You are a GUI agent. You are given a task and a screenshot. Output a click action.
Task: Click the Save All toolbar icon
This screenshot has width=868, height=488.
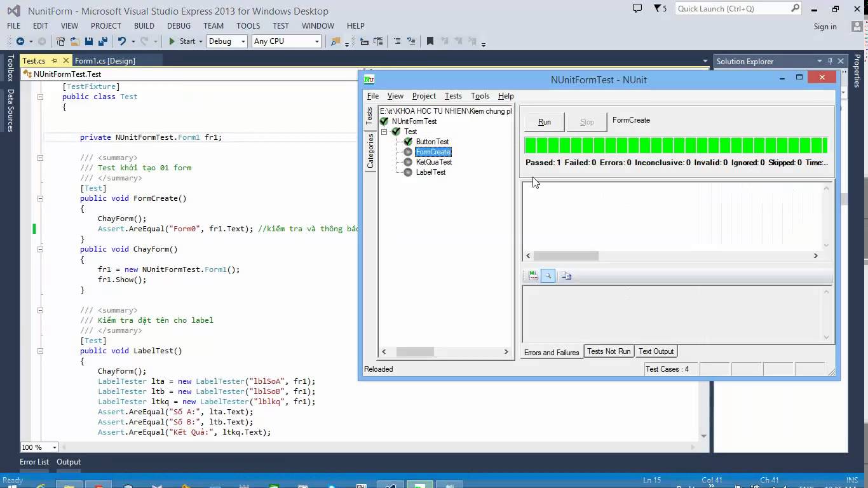click(102, 41)
